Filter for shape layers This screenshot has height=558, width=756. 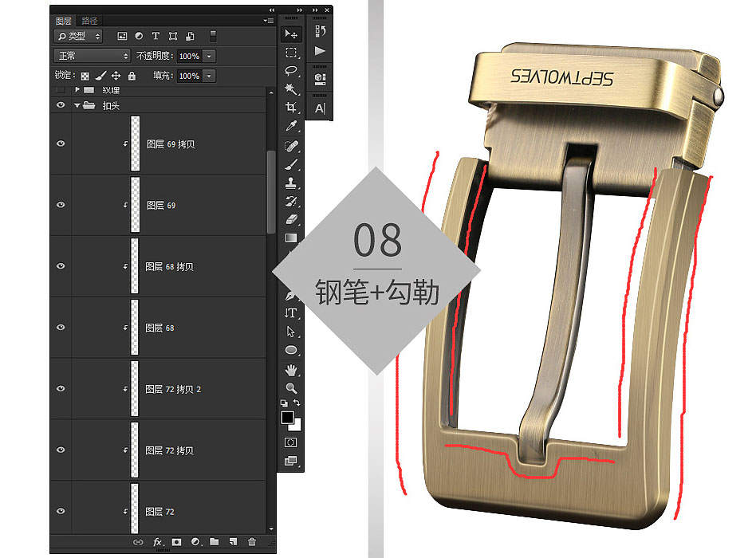(172, 36)
